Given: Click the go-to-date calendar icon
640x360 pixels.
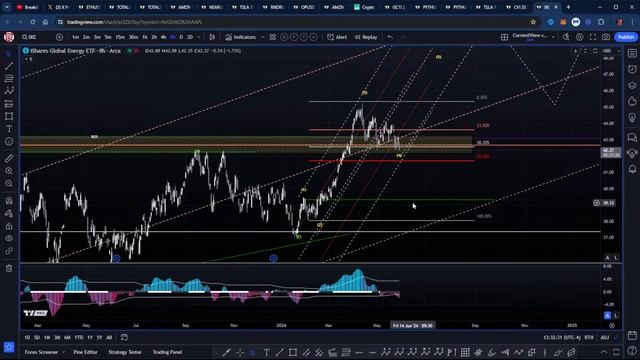Looking at the screenshot, I should click(124, 338).
